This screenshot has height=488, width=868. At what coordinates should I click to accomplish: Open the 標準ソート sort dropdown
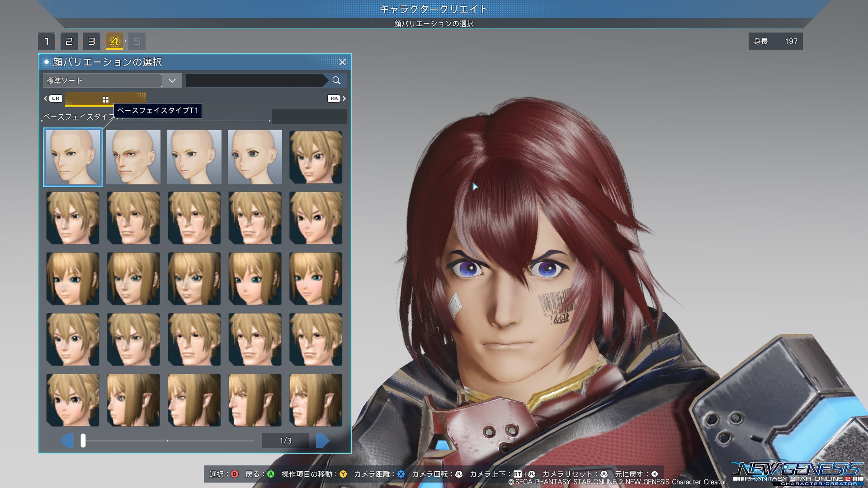tap(113, 80)
